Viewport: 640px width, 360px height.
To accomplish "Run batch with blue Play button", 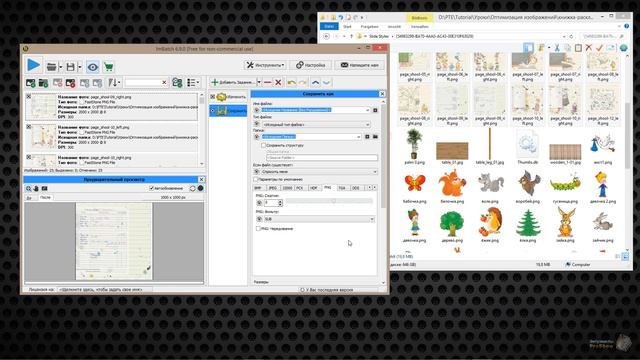I will (33, 66).
